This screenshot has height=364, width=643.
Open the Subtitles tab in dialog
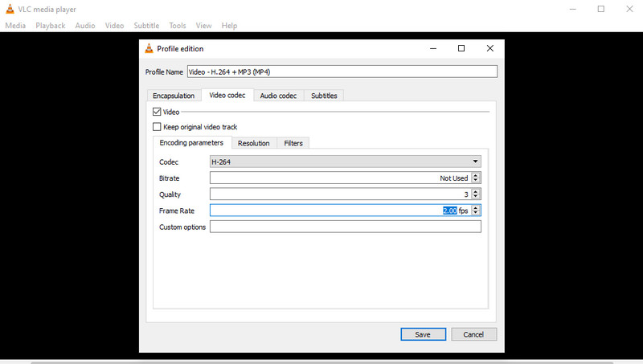[x=325, y=96]
